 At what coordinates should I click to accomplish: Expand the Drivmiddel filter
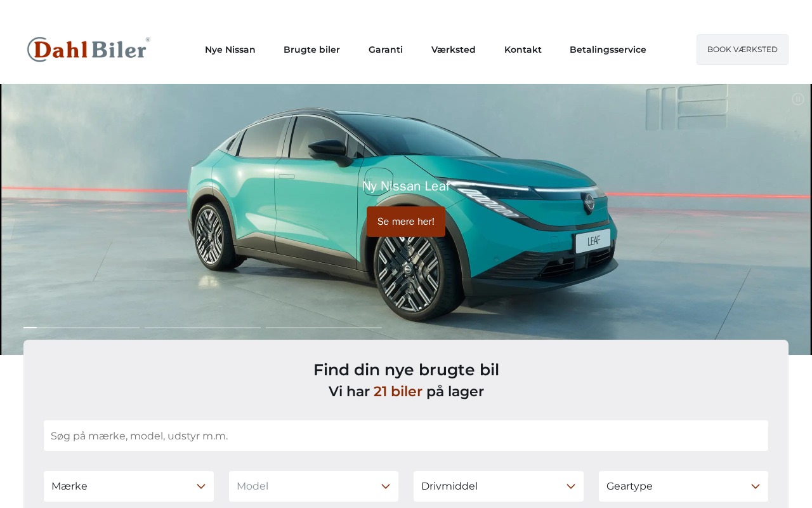point(499,486)
